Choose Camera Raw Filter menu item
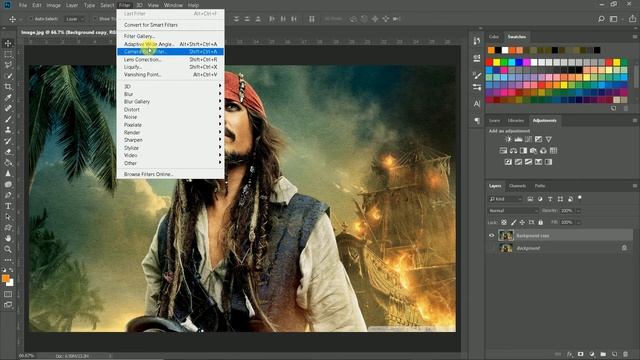The image size is (640, 360). tap(171, 51)
